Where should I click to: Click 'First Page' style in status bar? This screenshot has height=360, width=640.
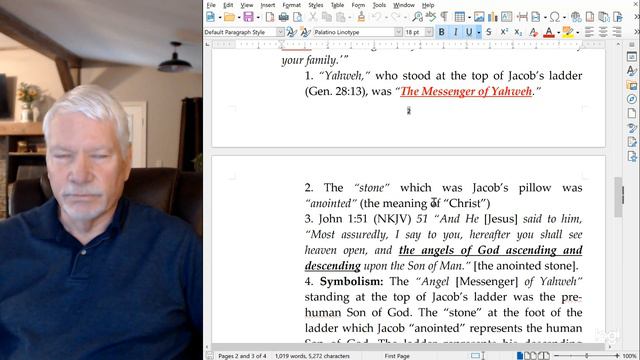tap(397, 356)
